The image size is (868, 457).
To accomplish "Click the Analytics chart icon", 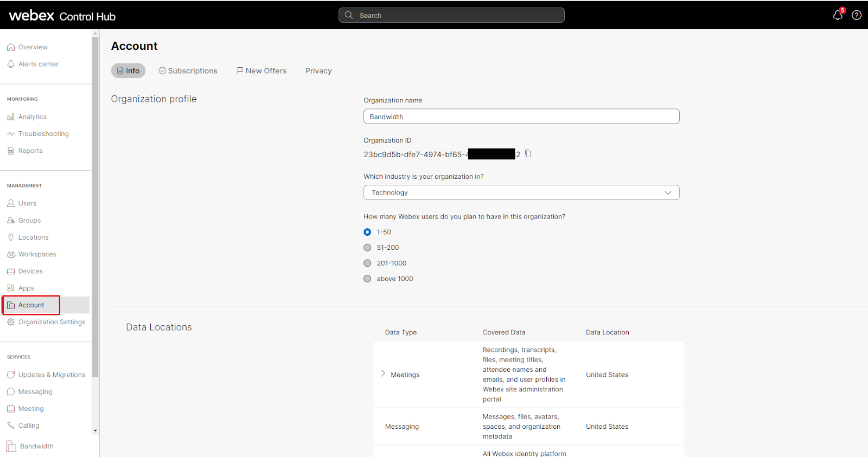I will [11, 117].
